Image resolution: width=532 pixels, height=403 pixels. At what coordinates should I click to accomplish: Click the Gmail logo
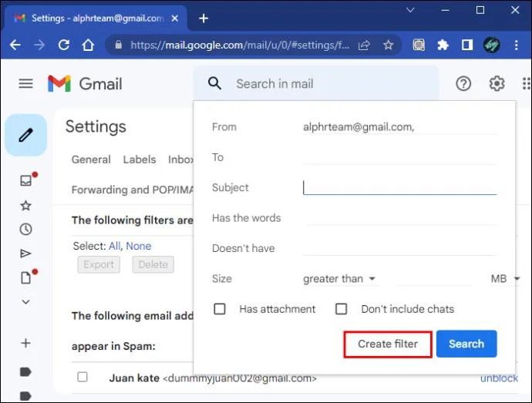point(85,84)
